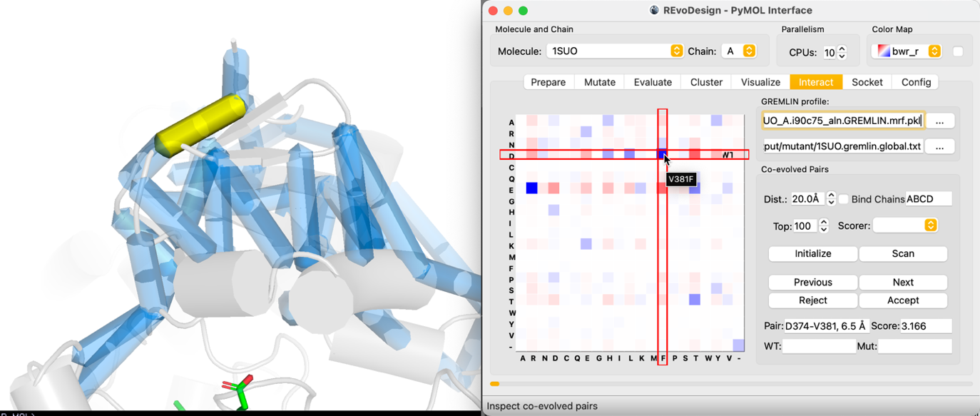Focus the gremlin.global.txt path field

843,146
